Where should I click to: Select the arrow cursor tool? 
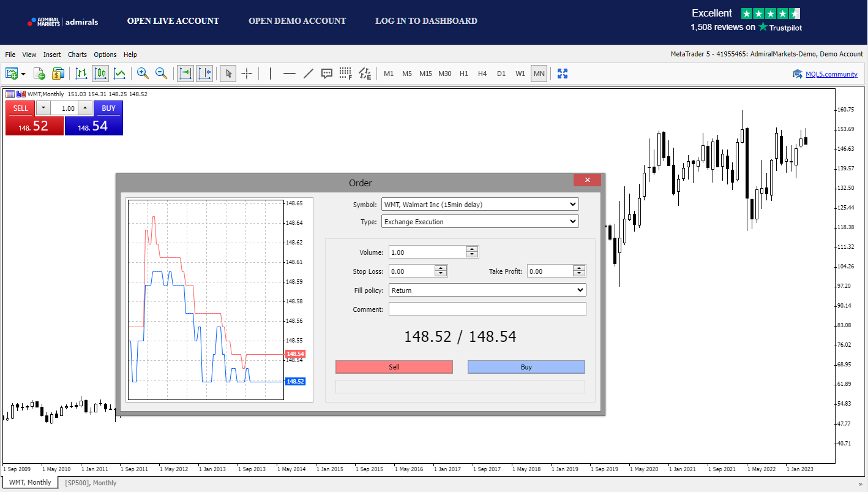click(x=228, y=74)
